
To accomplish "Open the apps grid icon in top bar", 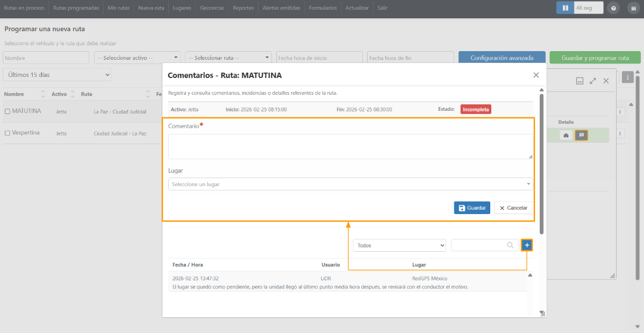I will [633, 8].
